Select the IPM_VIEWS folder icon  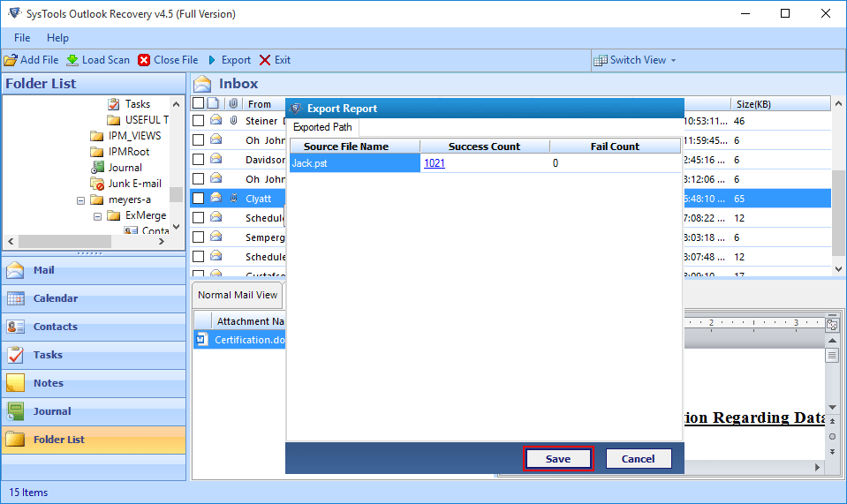coord(96,135)
